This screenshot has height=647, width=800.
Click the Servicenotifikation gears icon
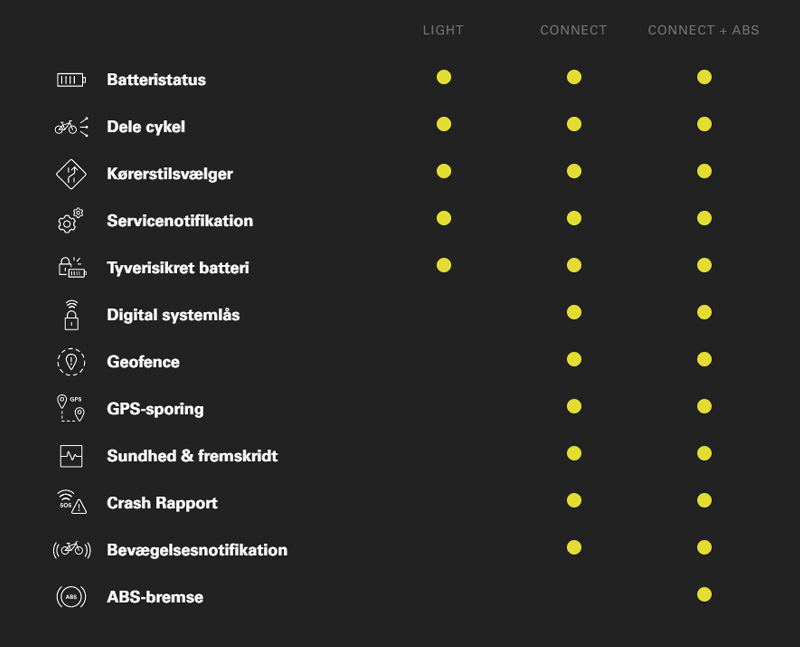click(70, 220)
